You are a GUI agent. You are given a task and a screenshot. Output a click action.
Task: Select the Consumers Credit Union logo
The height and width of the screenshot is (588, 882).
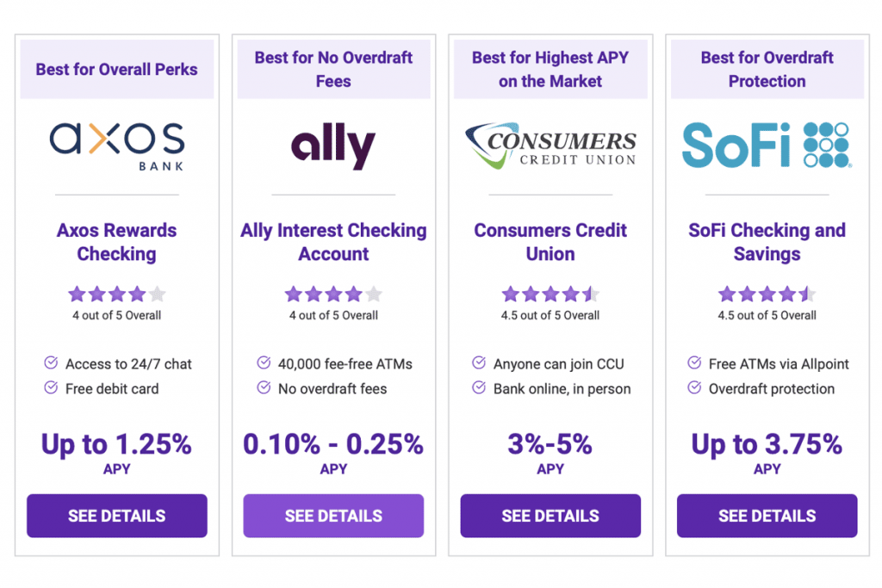[550, 144]
